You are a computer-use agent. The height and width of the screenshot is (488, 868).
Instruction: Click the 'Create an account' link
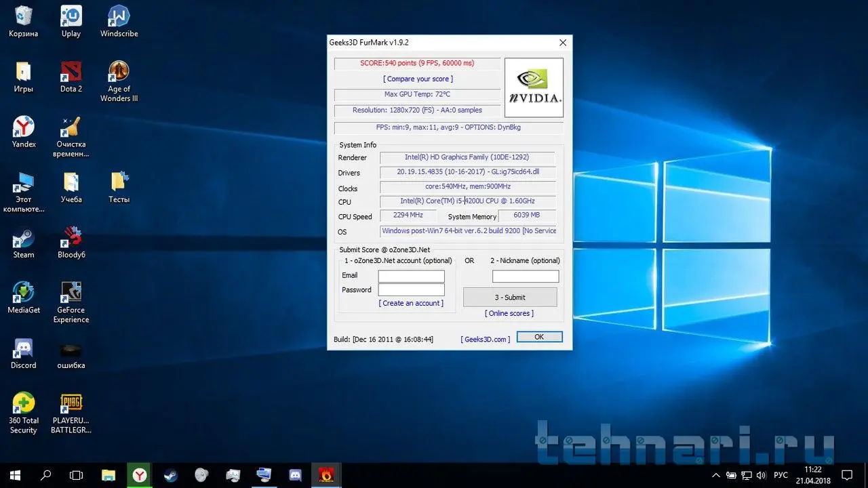pos(411,303)
